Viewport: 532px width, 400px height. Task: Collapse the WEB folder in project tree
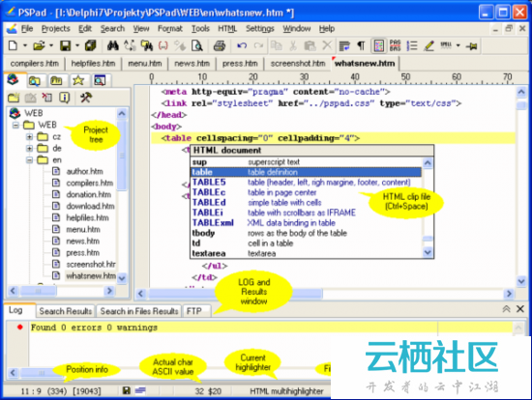coord(15,125)
